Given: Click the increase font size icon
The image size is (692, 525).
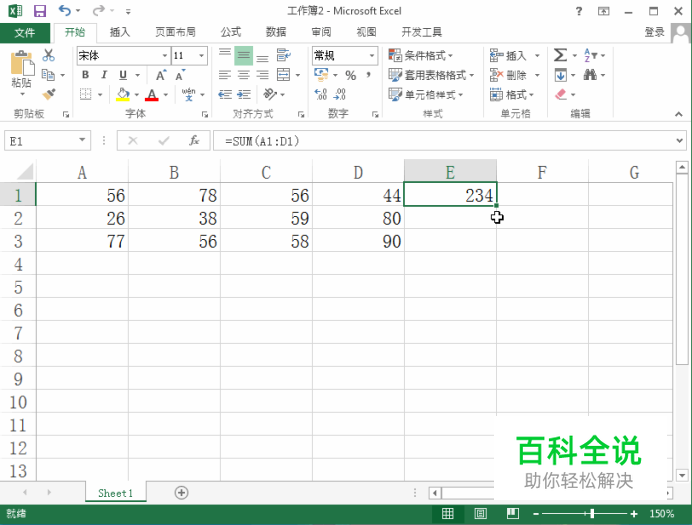Looking at the screenshot, I should point(161,75).
